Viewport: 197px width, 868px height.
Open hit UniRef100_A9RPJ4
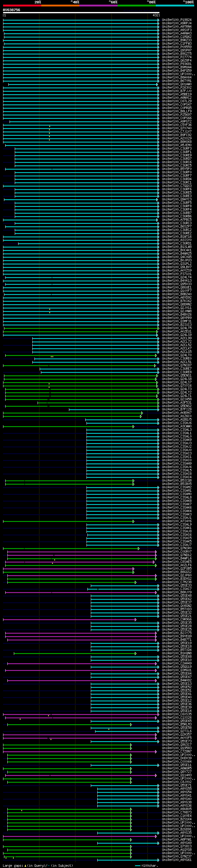[x=177, y=23]
